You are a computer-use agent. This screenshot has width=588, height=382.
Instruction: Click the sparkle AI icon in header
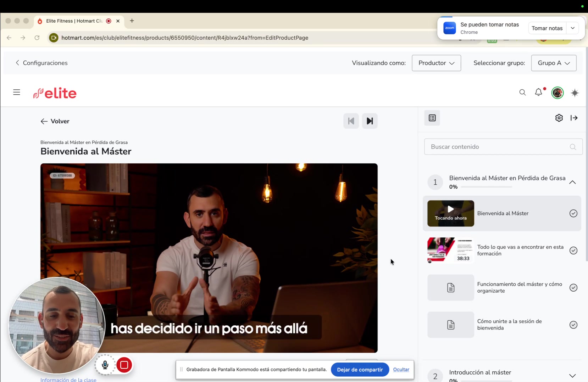[x=575, y=93]
